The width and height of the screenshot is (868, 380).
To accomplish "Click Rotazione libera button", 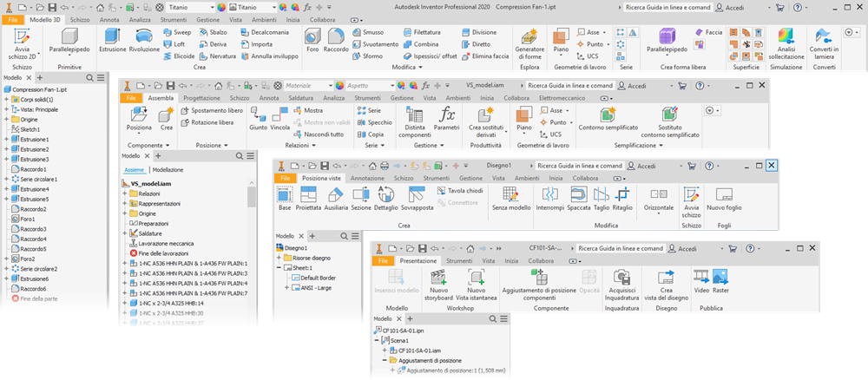I will (x=207, y=122).
